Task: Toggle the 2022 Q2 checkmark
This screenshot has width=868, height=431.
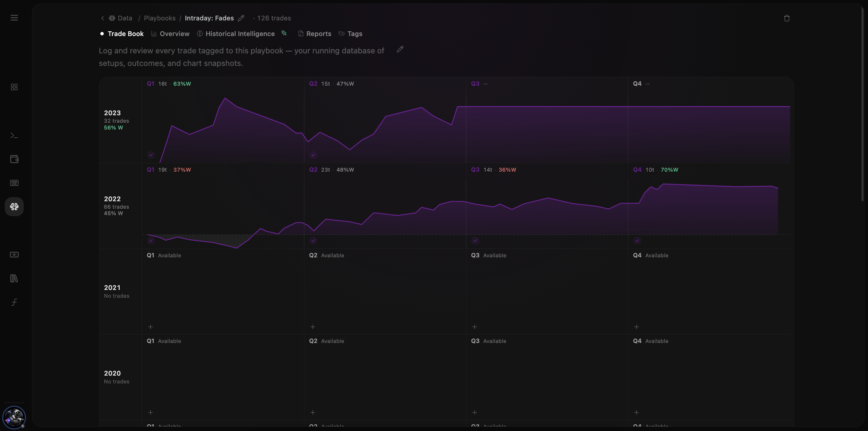Action: tap(313, 241)
